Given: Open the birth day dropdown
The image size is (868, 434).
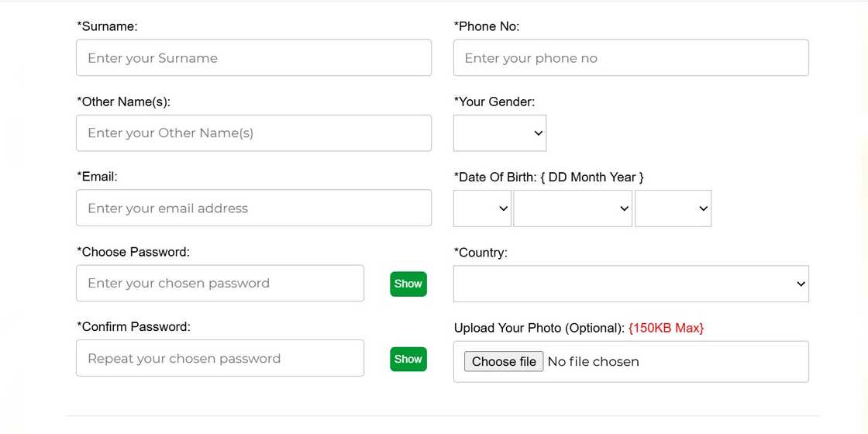Looking at the screenshot, I should pos(482,208).
